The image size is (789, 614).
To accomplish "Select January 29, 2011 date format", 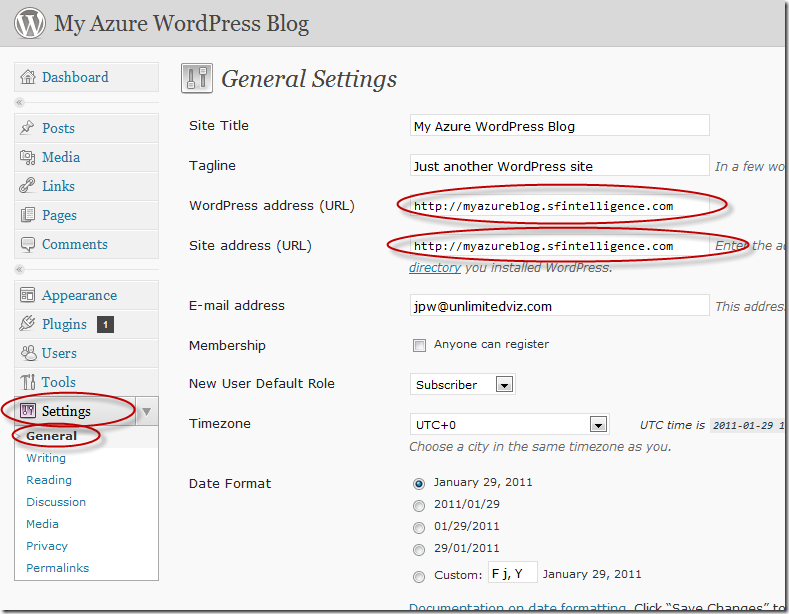I will pos(419,484).
